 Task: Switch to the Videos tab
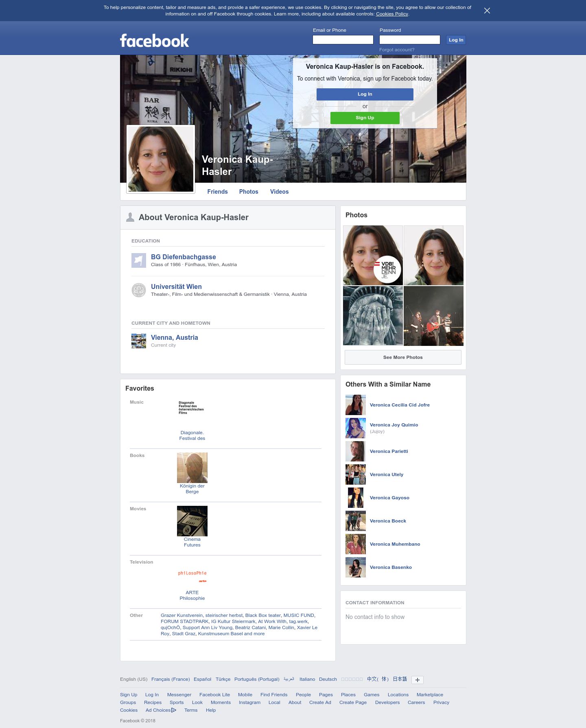(x=279, y=192)
